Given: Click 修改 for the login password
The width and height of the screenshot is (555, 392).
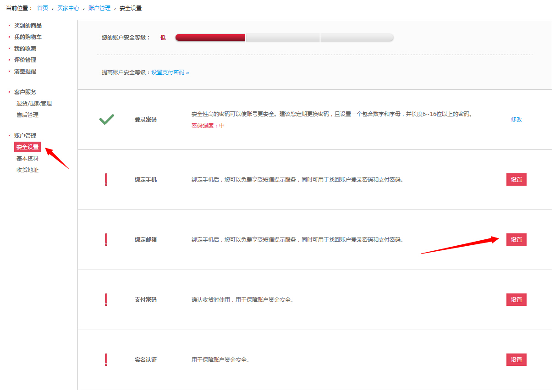Looking at the screenshot, I should click(x=517, y=120).
